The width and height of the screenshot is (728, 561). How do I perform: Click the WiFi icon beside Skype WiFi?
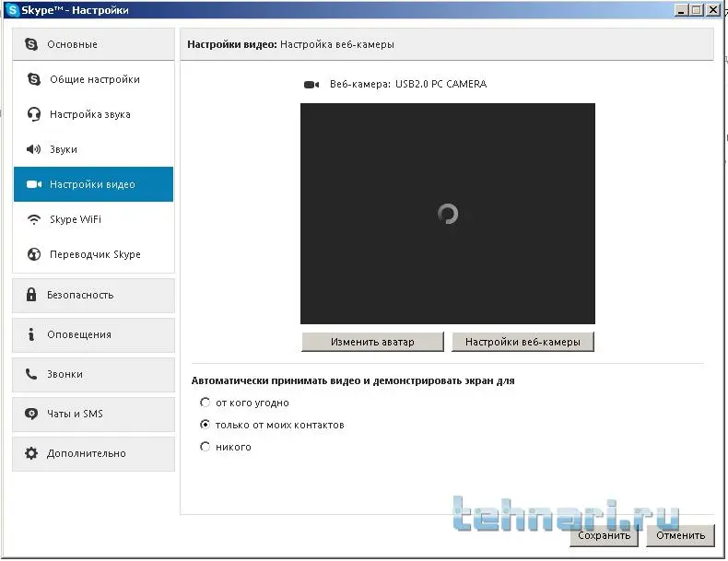pyautogui.click(x=34, y=219)
